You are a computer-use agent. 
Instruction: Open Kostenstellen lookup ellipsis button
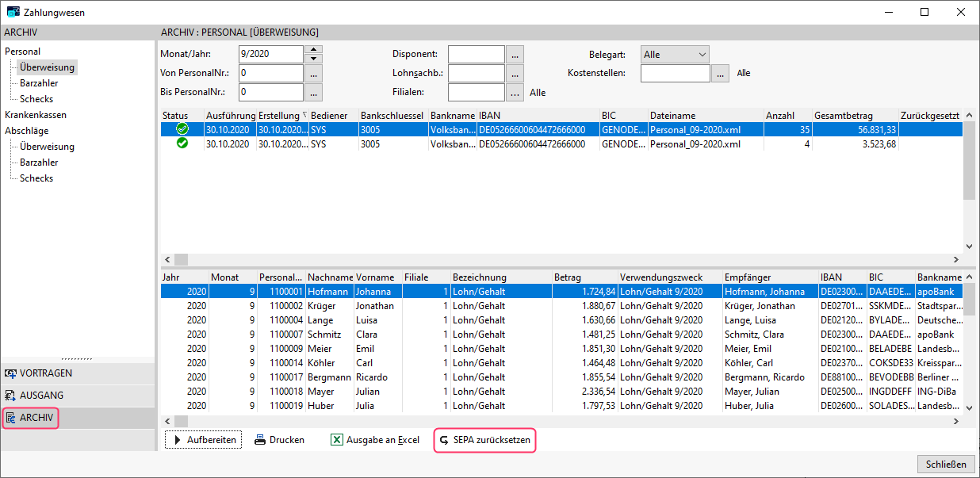point(720,73)
